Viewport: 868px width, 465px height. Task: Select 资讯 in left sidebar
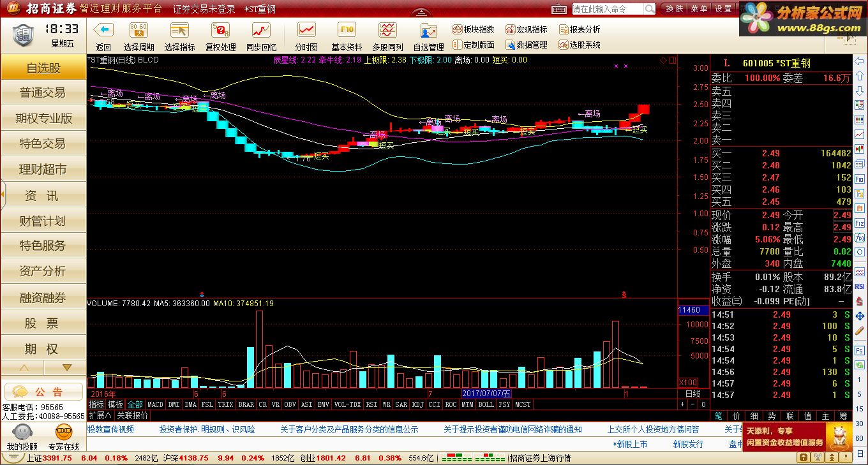click(x=43, y=196)
